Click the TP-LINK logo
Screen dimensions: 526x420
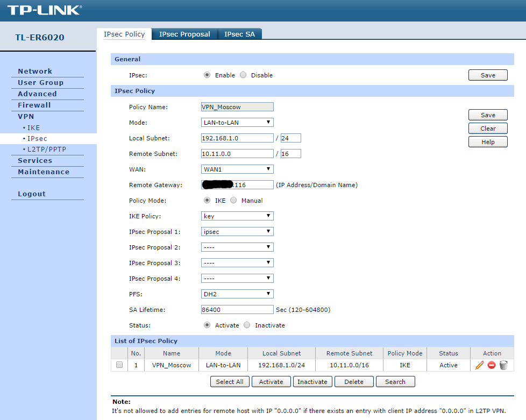45,10
